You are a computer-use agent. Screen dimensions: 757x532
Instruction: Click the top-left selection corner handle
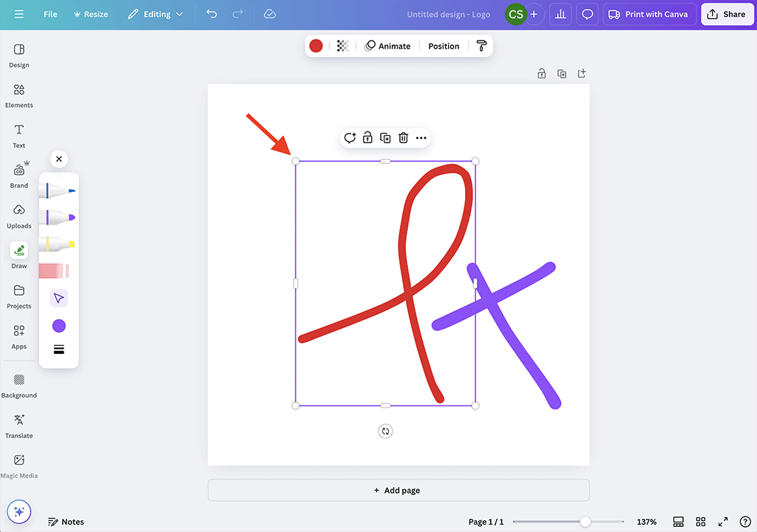coord(296,161)
